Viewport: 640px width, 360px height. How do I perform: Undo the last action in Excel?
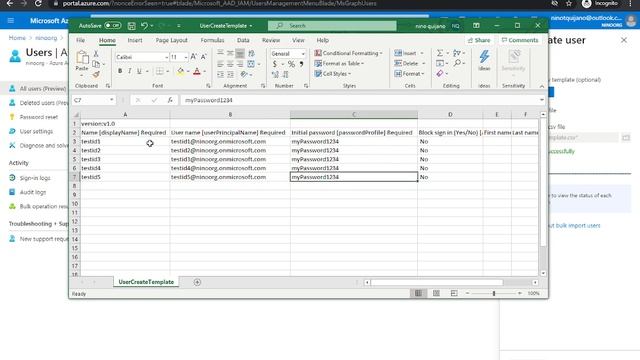144,26
